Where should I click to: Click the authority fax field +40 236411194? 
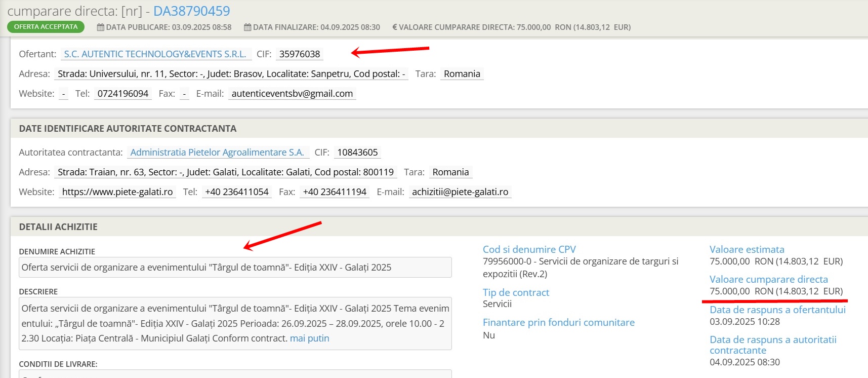point(335,192)
